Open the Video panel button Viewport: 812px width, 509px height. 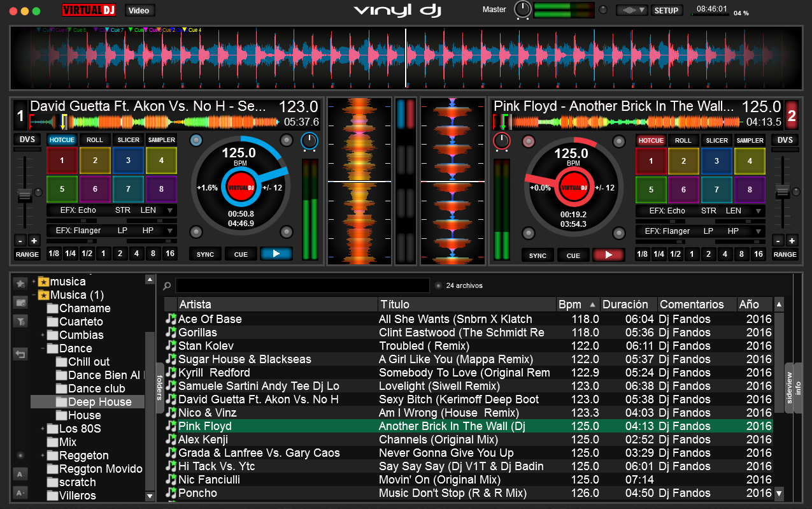click(139, 10)
